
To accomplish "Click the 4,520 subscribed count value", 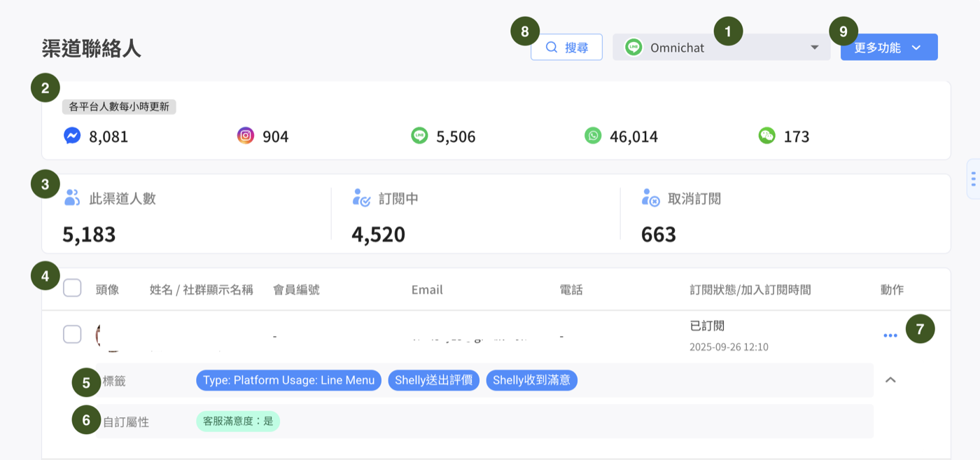I will pos(379,234).
